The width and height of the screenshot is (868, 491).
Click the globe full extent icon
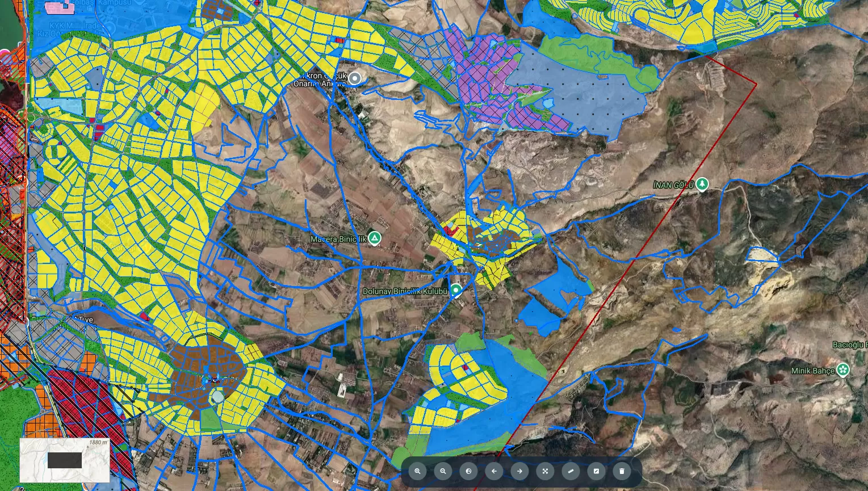coord(469,471)
